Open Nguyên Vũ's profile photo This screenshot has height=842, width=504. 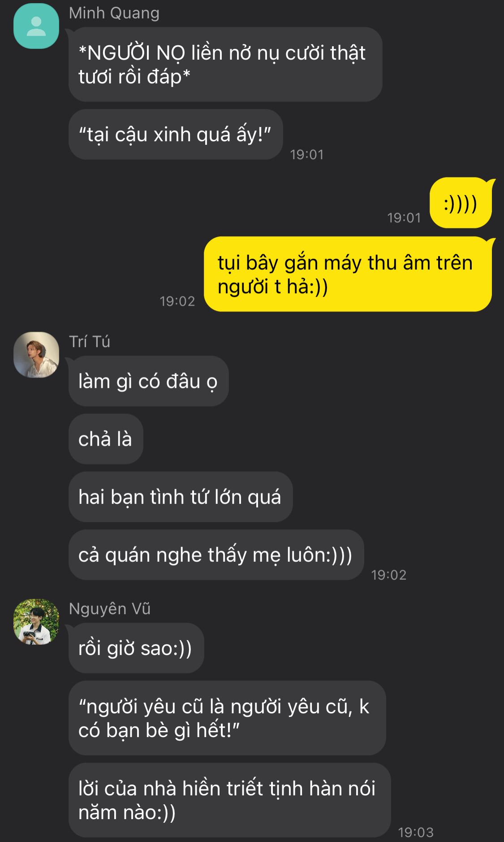(x=36, y=622)
